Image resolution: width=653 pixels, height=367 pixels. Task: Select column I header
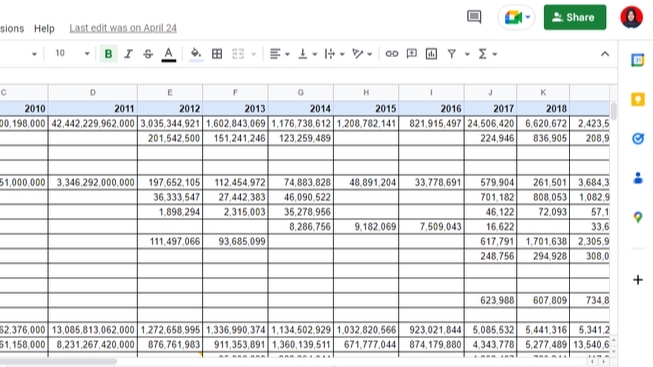pyautogui.click(x=431, y=92)
